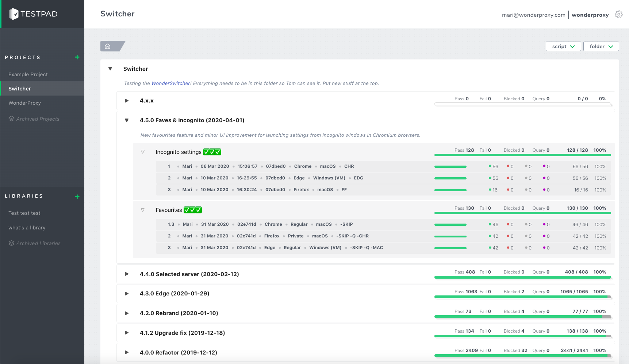
Task: Expand 4.2.0 Rebrand folder
Action: 127,313
